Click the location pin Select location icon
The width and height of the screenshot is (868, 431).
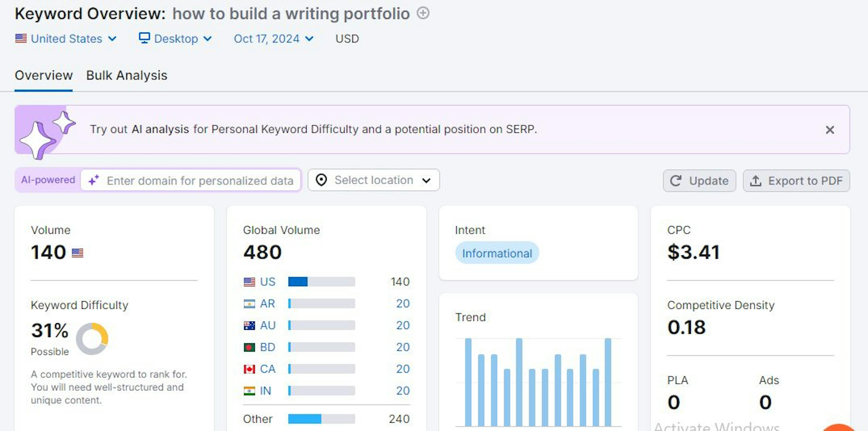coord(321,180)
